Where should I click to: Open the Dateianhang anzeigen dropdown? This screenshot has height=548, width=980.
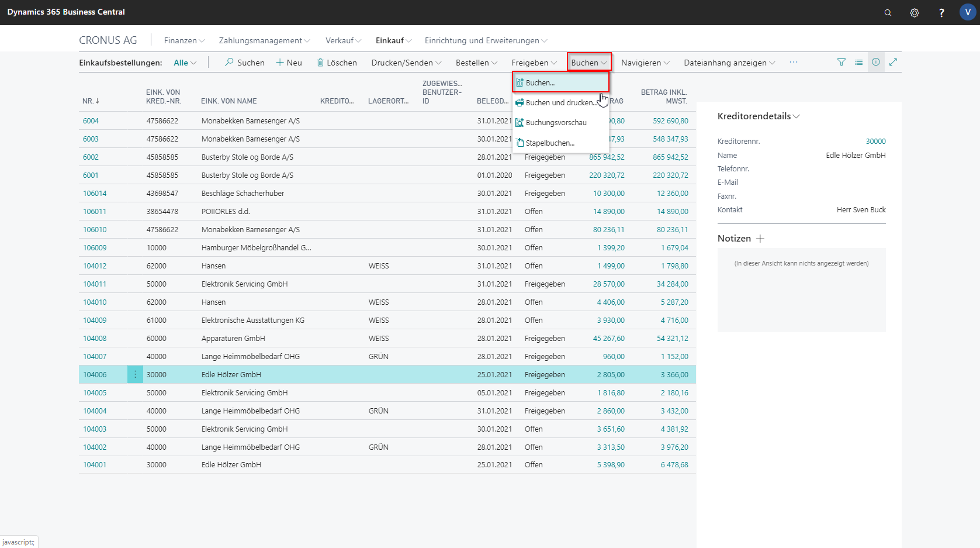point(729,63)
